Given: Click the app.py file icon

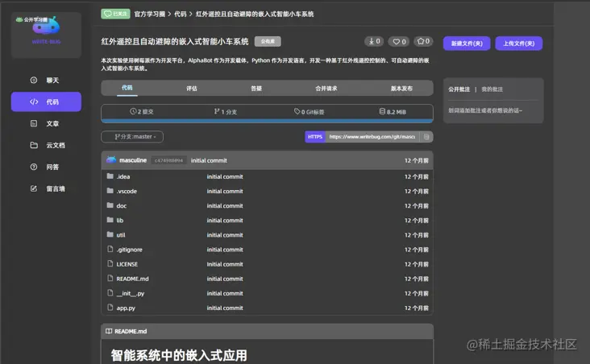Looking at the screenshot, I should pos(110,307).
